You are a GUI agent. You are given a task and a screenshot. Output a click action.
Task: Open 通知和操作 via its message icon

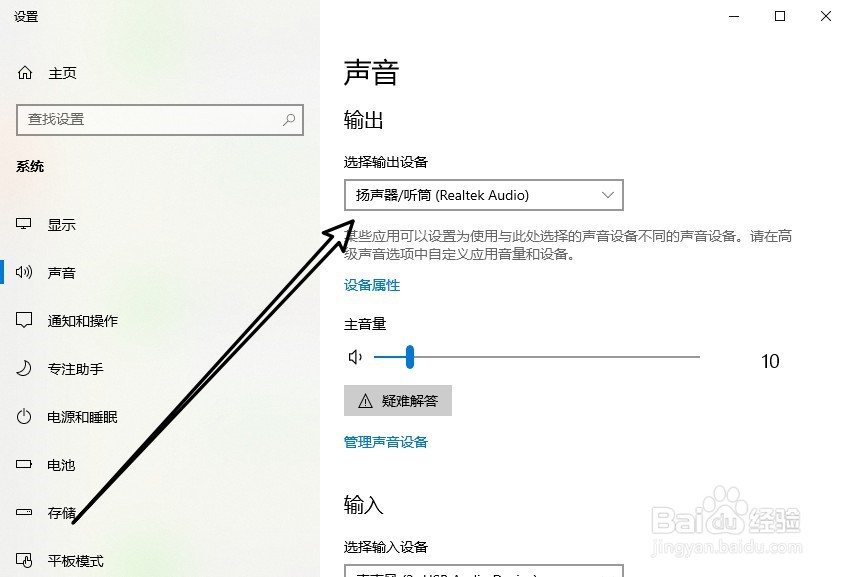pyautogui.click(x=24, y=320)
